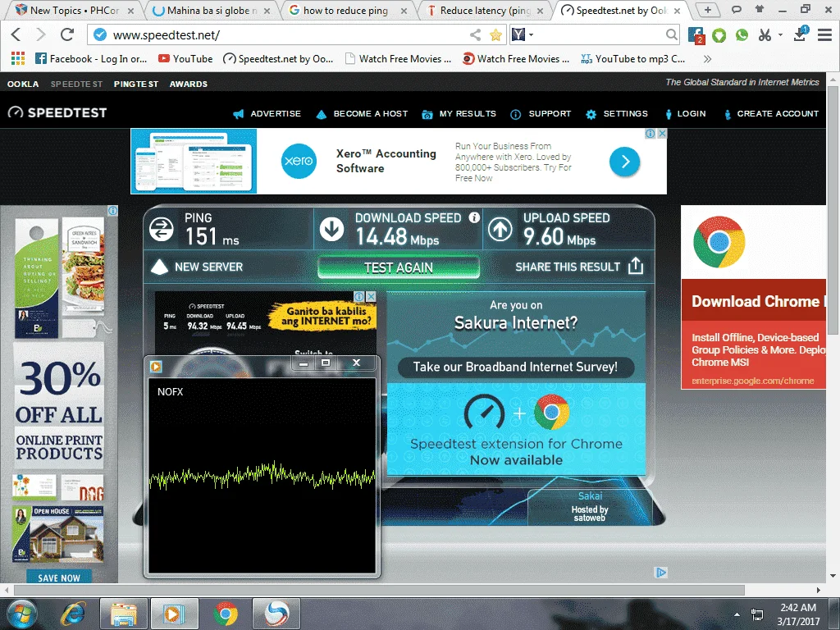Open Facebook - Log In bookmark

pyautogui.click(x=91, y=59)
